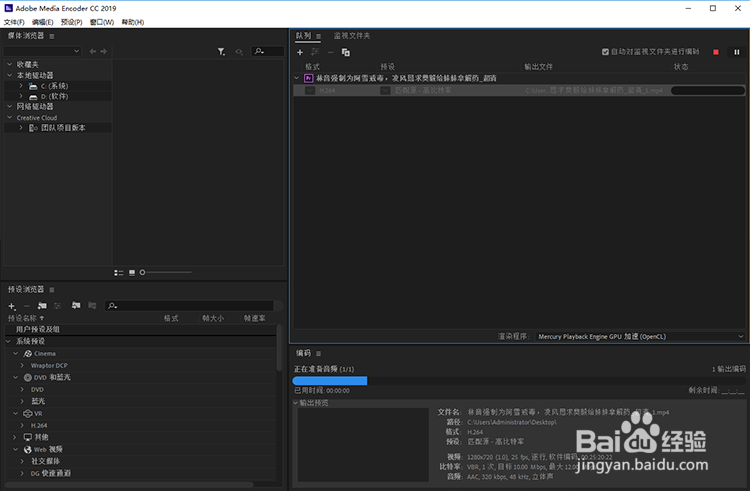Select the 队列 tab

pos(303,36)
